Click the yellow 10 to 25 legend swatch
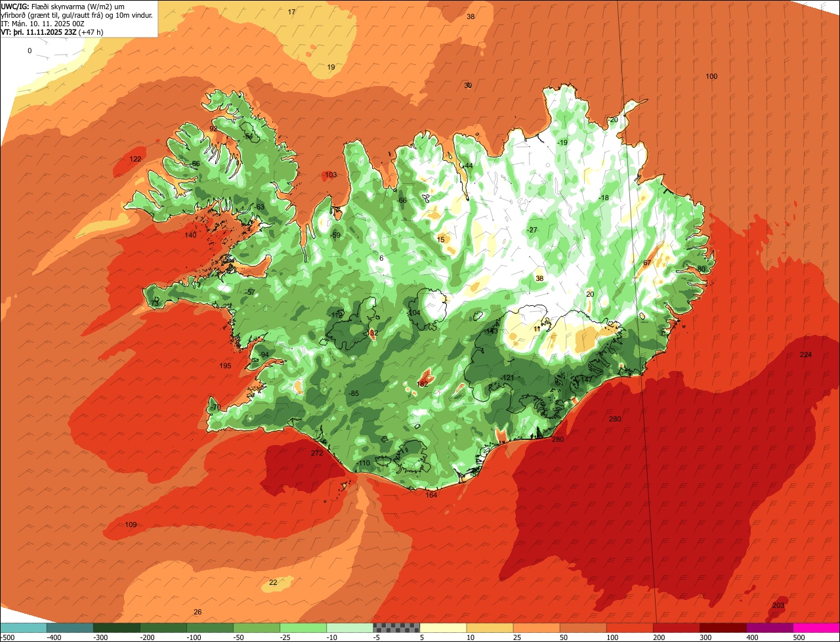Image resolution: width=840 pixels, height=642 pixels. tap(490, 627)
